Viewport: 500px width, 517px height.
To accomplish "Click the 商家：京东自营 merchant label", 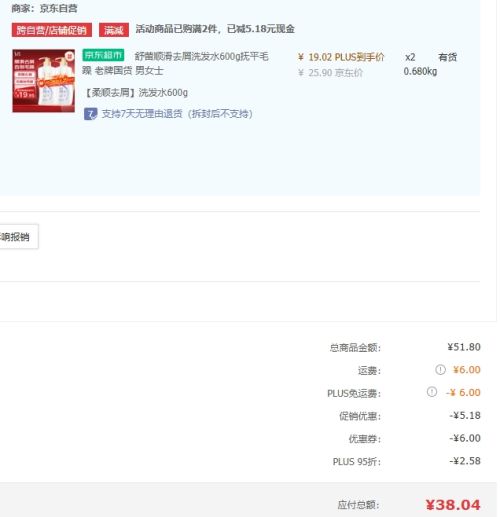I will pyautogui.click(x=44, y=8).
